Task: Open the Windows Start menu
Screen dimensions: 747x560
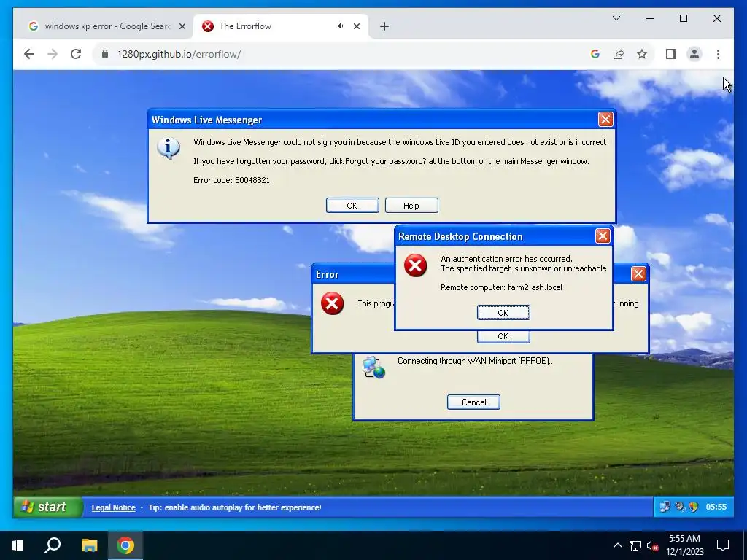Action: [18, 545]
